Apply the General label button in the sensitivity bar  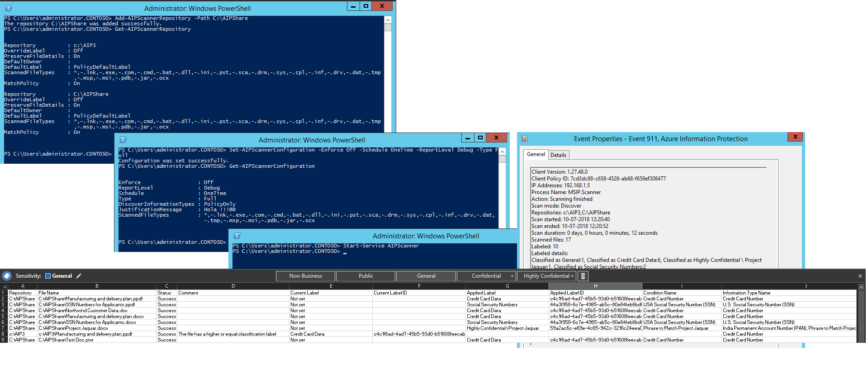[426, 276]
